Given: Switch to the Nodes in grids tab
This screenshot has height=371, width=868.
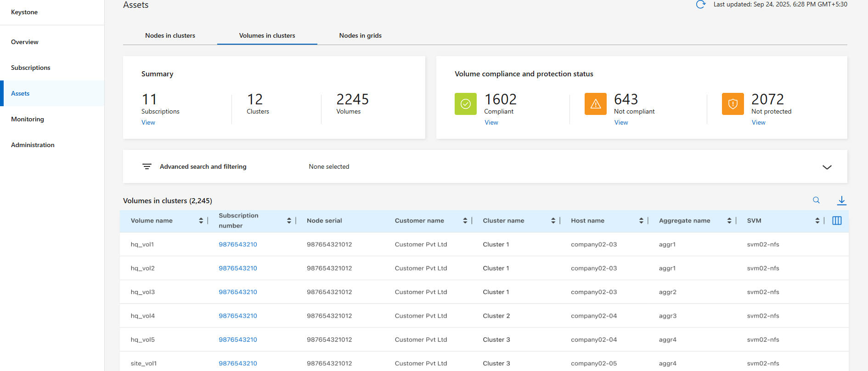Looking at the screenshot, I should point(360,35).
